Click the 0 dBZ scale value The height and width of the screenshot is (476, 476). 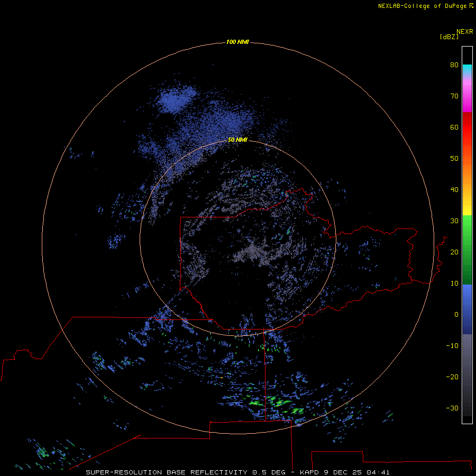(456, 315)
